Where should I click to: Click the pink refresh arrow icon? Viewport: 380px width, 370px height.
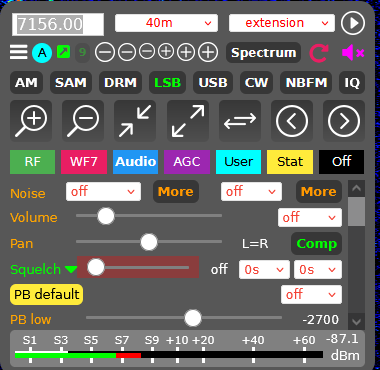pos(319,53)
